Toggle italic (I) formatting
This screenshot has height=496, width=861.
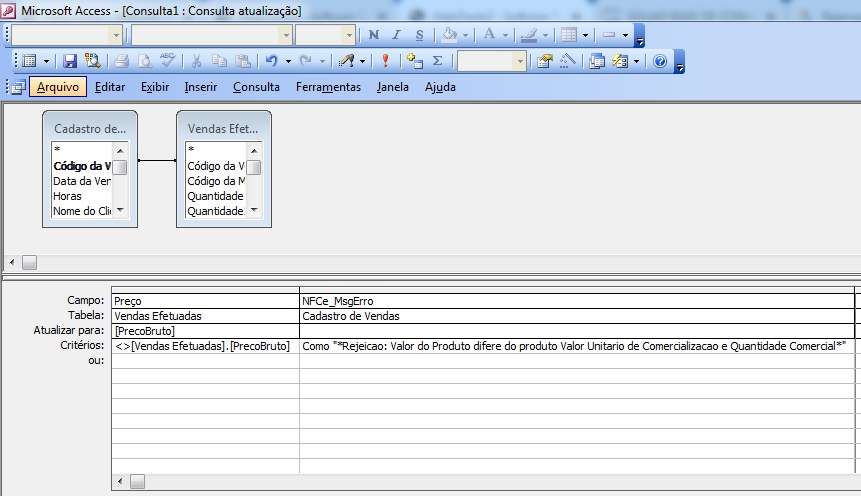(397, 35)
